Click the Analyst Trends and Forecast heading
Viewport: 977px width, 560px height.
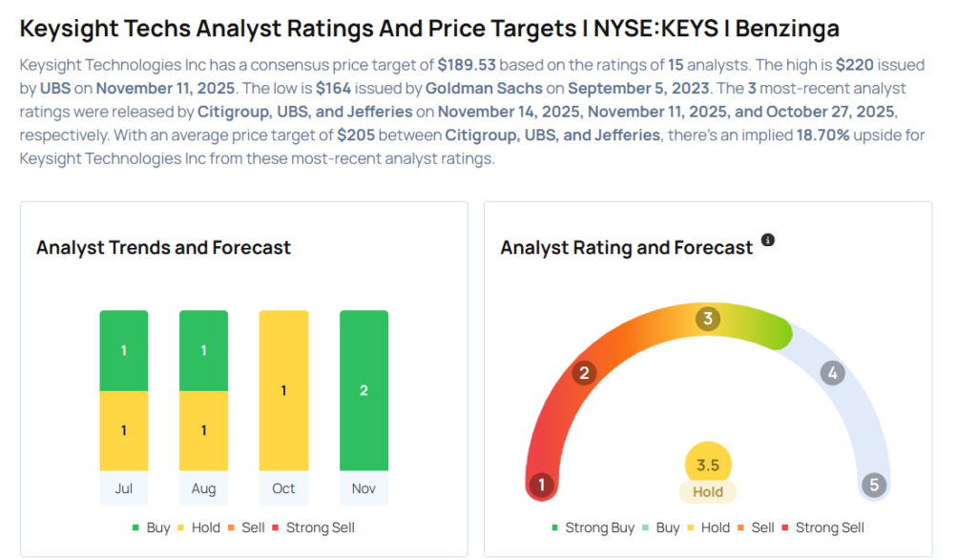pyautogui.click(x=163, y=248)
